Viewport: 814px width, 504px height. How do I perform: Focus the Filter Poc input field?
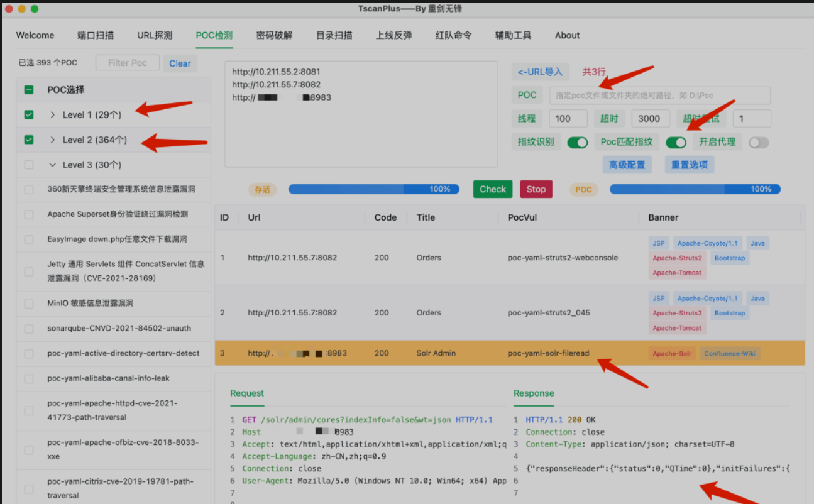(x=128, y=63)
